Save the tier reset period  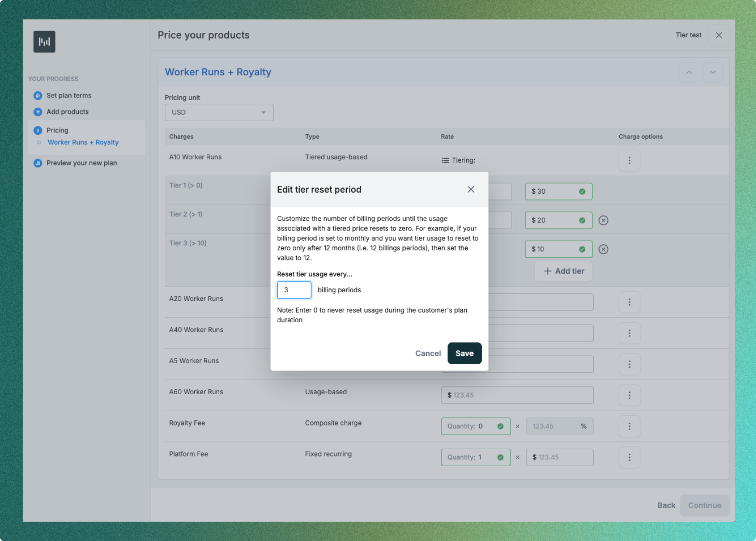(464, 353)
